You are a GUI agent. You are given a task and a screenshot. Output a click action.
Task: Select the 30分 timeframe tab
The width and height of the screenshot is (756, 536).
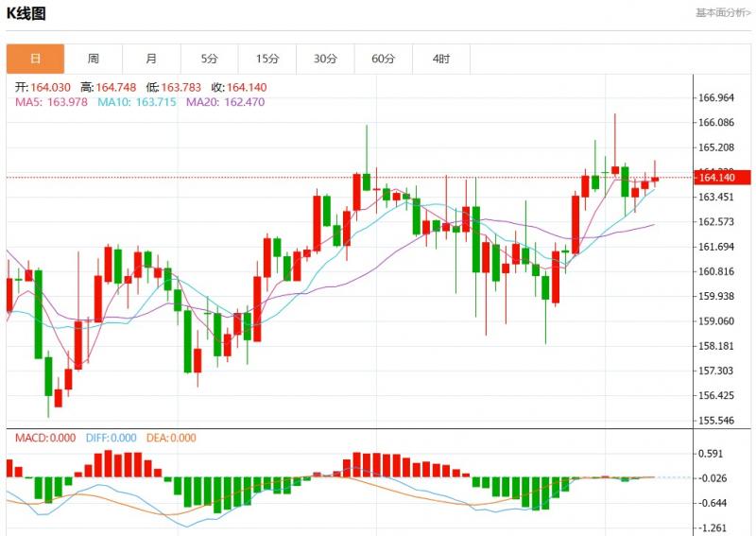point(325,59)
